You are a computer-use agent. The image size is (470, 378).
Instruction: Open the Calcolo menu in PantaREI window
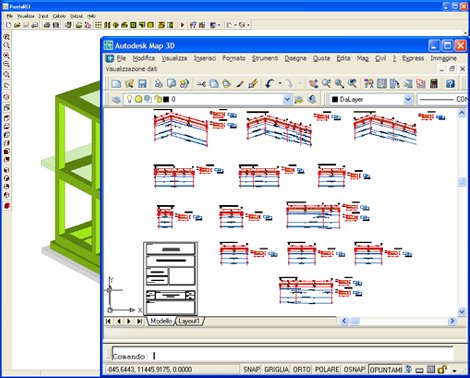click(59, 16)
